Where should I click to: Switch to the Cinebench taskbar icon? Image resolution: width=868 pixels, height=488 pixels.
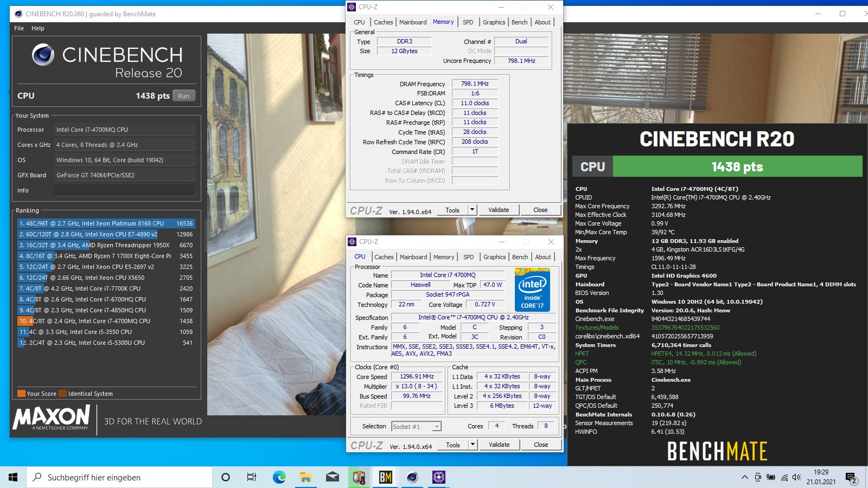(x=412, y=477)
